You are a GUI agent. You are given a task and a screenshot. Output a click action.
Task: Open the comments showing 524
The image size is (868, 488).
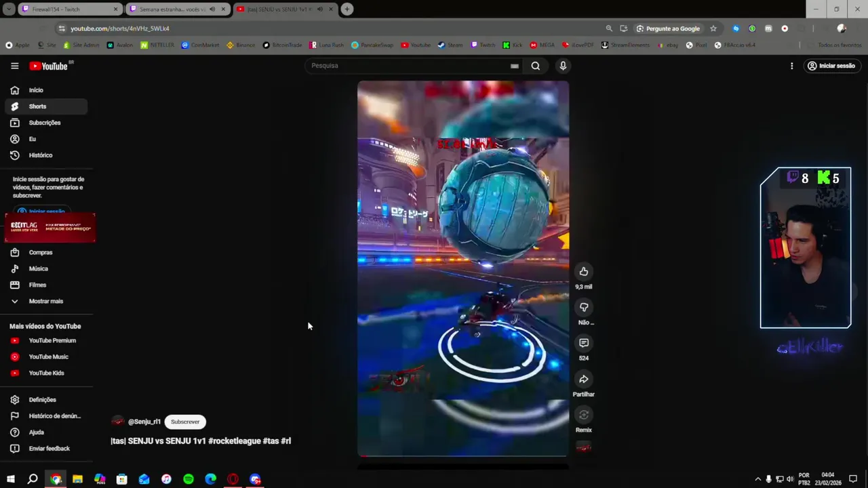tap(583, 343)
